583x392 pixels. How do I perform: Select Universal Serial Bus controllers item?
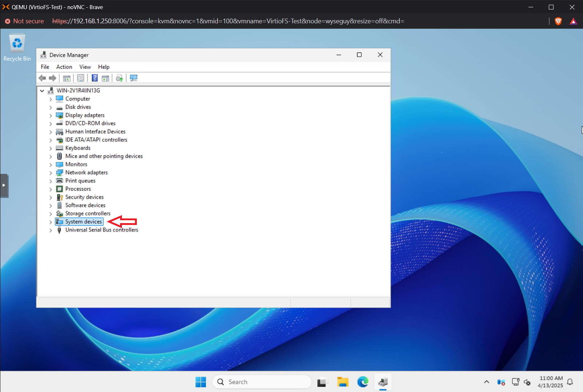[102, 230]
